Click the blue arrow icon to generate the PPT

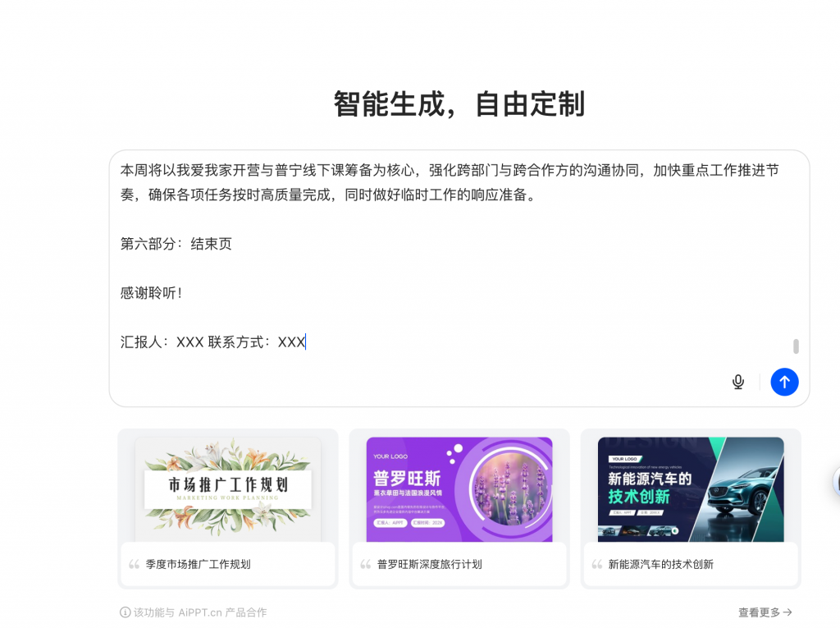784,382
